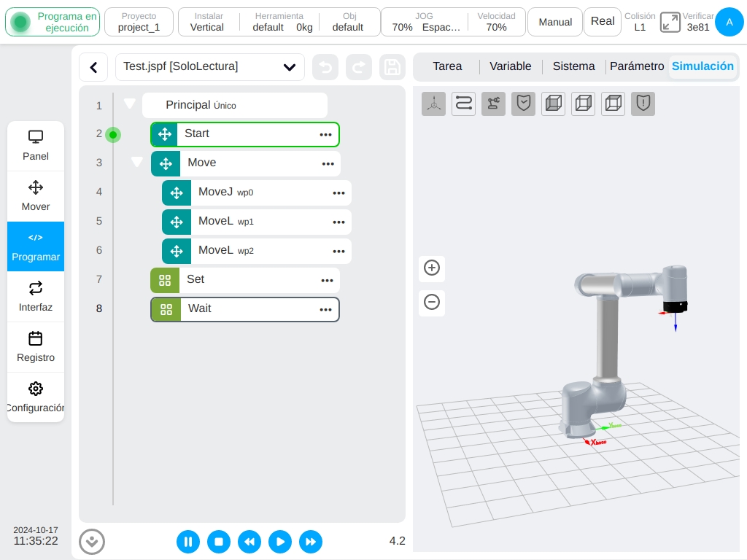Click the round down-chevron button at bottom left
The image size is (747, 560).
point(92,542)
